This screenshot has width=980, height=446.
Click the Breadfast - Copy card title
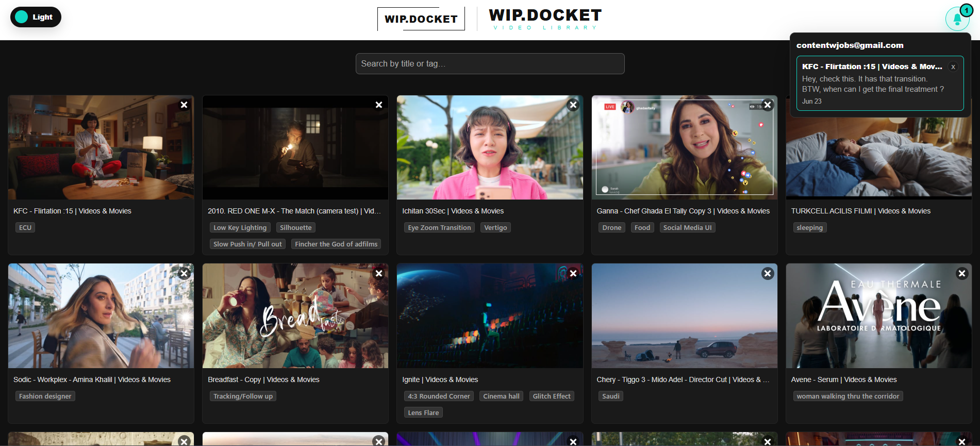pyautogui.click(x=263, y=379)
